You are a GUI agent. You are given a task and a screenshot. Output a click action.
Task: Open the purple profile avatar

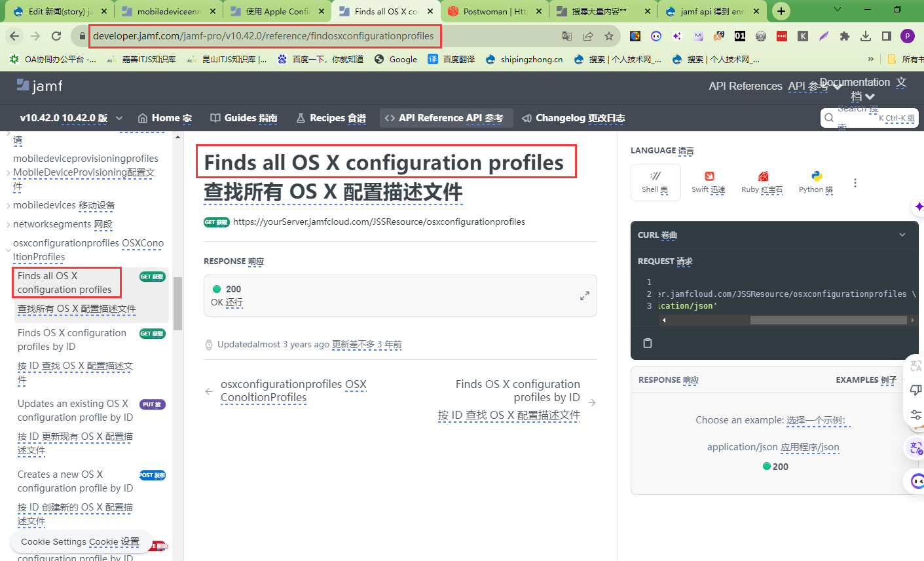coord(908,36)
